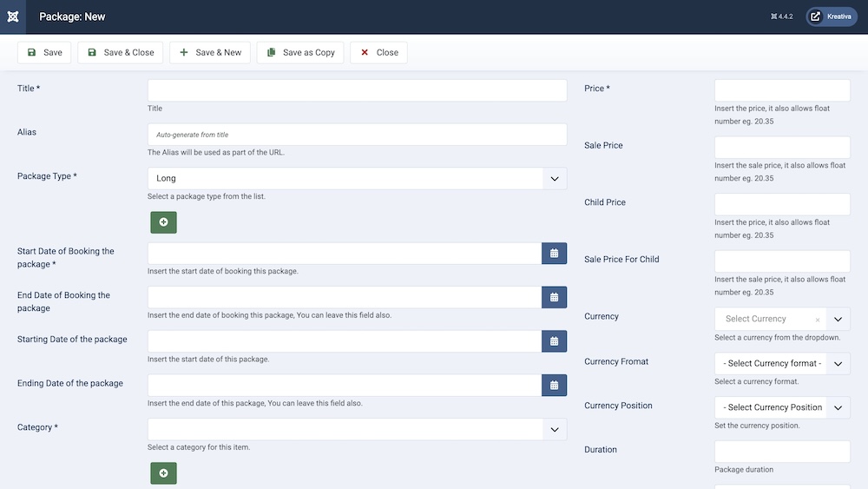Click green plus button under Package Type
Screen dimensions: 868x489
[163, 222]
